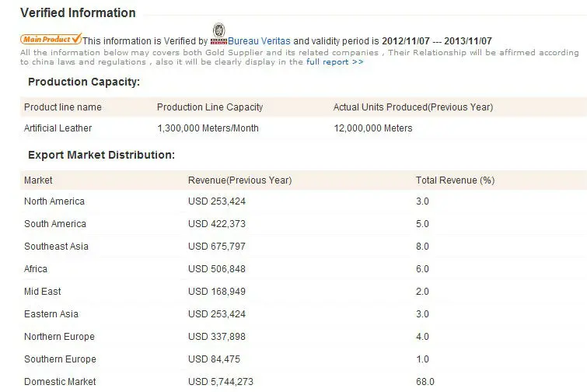Click the Production Line Capacity column header

click(210, 107)
